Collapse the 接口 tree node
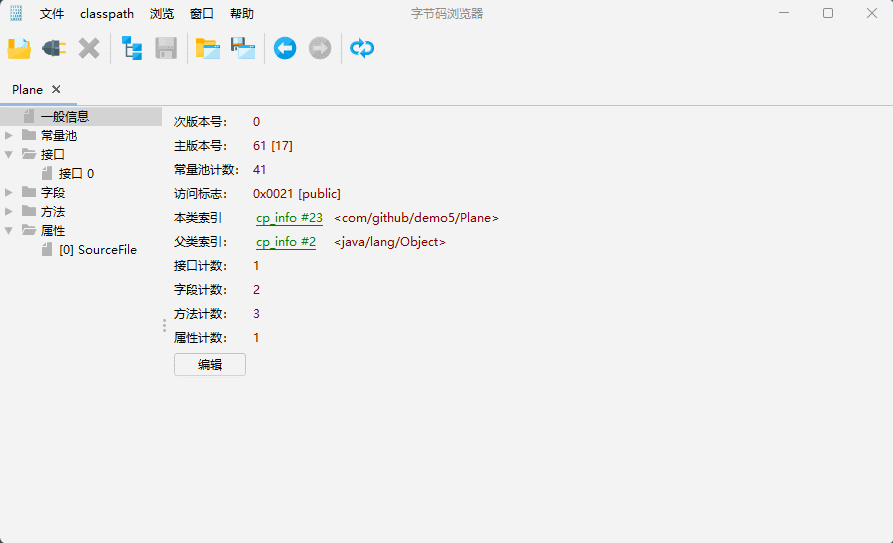The image size is (893, 543). click(x=9, y=154)
